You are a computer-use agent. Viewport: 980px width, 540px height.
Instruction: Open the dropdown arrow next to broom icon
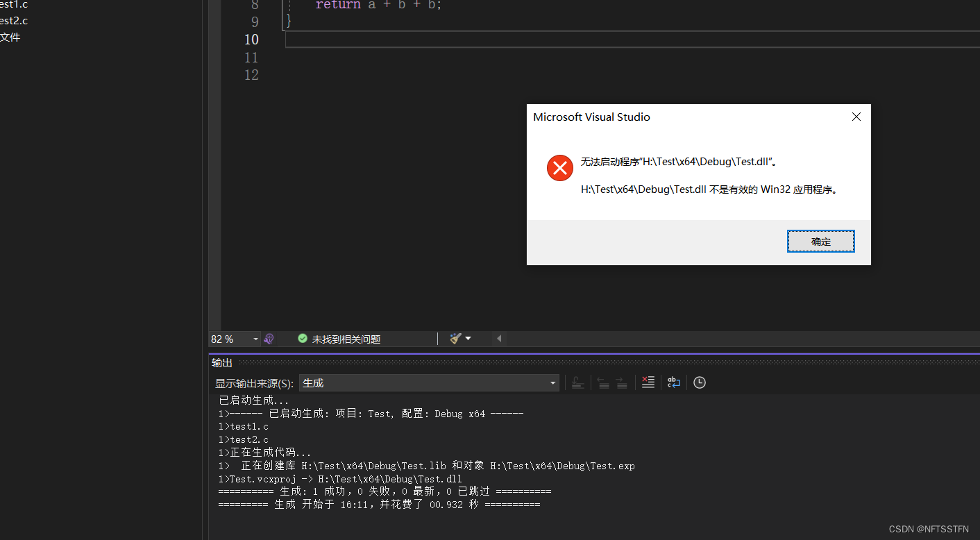point(468,339)
